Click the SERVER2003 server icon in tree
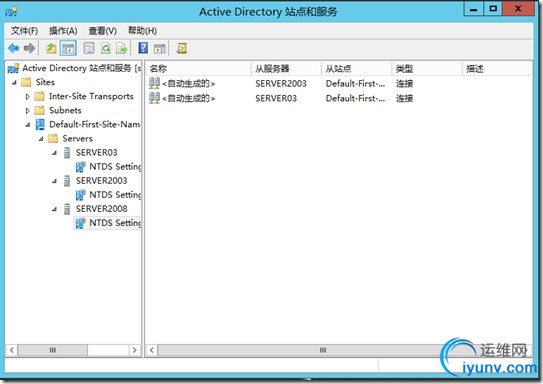The height and width of the screenshot is (384, 543). pos(67,181)
